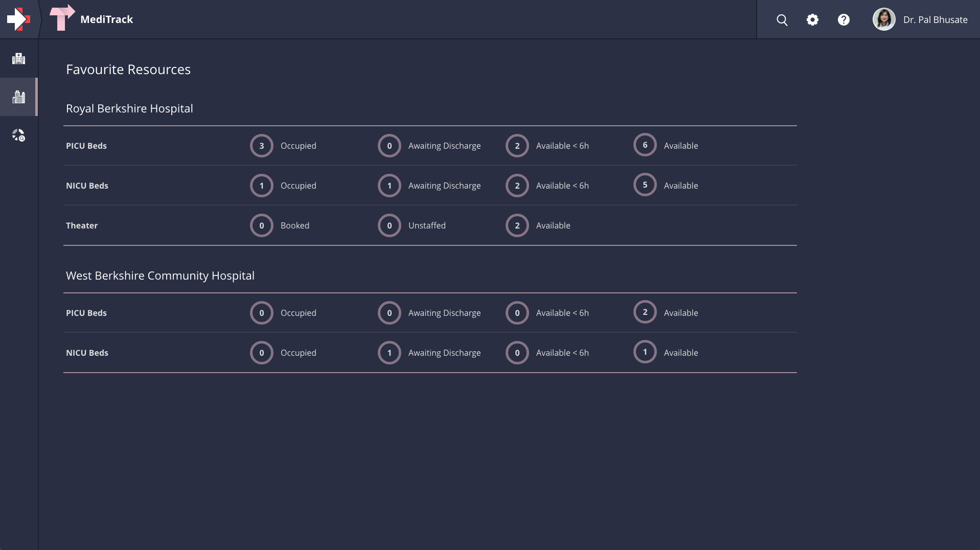Screen dimensions: 980x550
Task: Open settings via the gear icon
Action: click(x=812, y=20)
